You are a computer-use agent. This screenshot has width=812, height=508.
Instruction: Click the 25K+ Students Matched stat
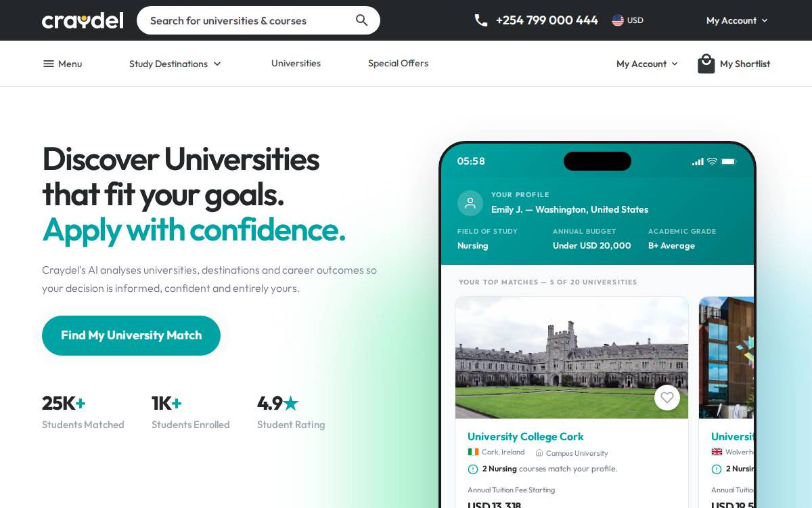pos(83,412)
